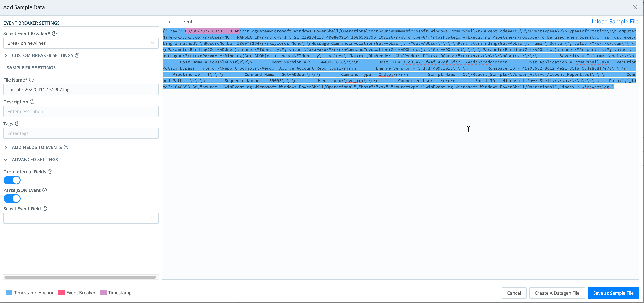
Task: Click the Tags help icon
Action: (17, 124)
